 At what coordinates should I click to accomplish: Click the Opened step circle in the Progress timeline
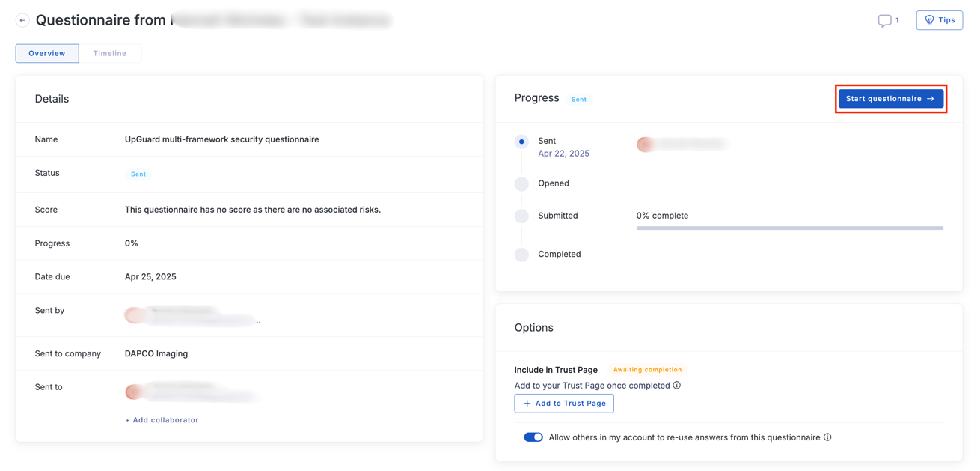(521, 183)
